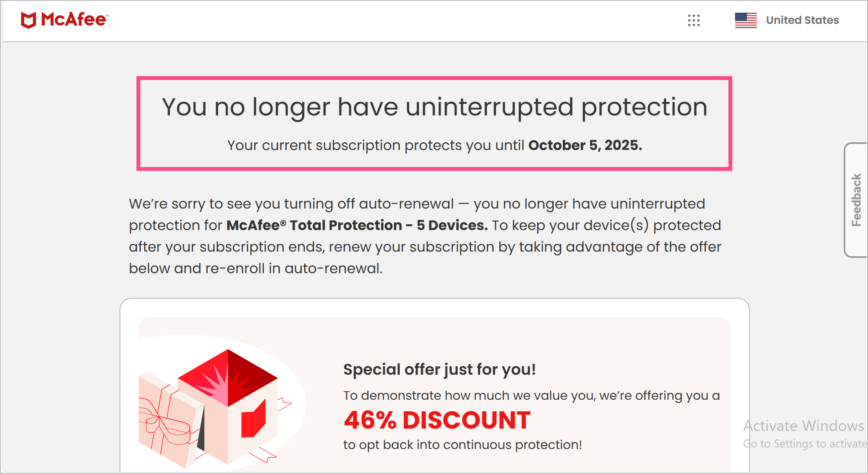This screenshot has width=868, height=474.
Task: Click 'Your current subscription protects you until' text
Action: coord(376,145)
